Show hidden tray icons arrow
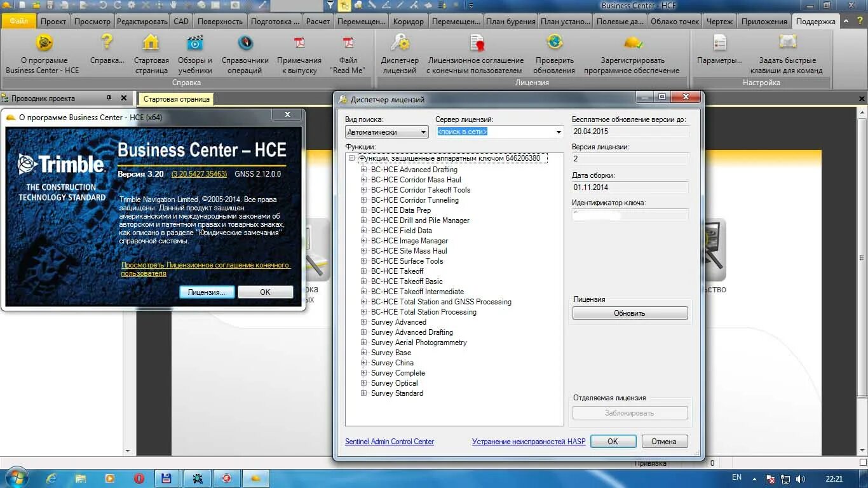 (754, 479)
